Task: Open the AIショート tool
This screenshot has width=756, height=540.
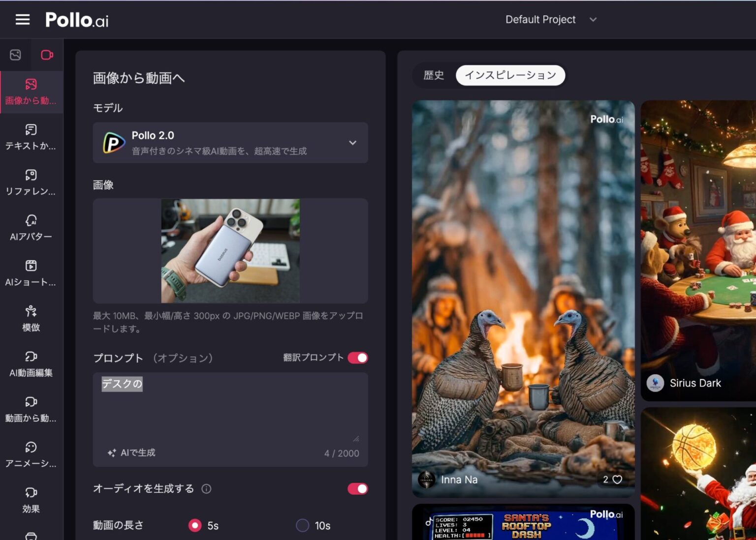Action: (x=31, y=272)
